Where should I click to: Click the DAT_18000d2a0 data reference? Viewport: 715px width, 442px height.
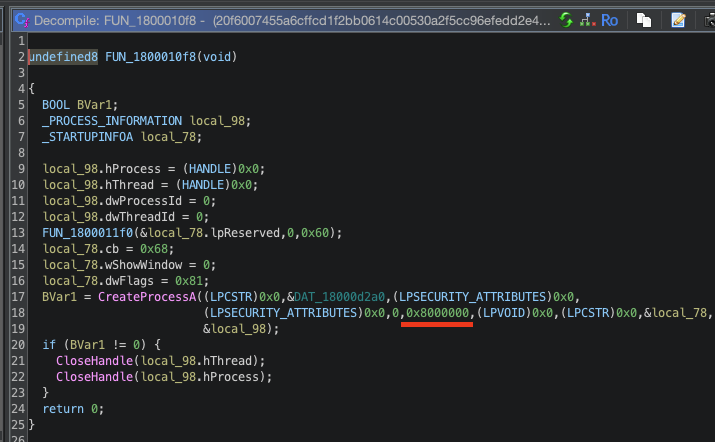click(339, 296)
